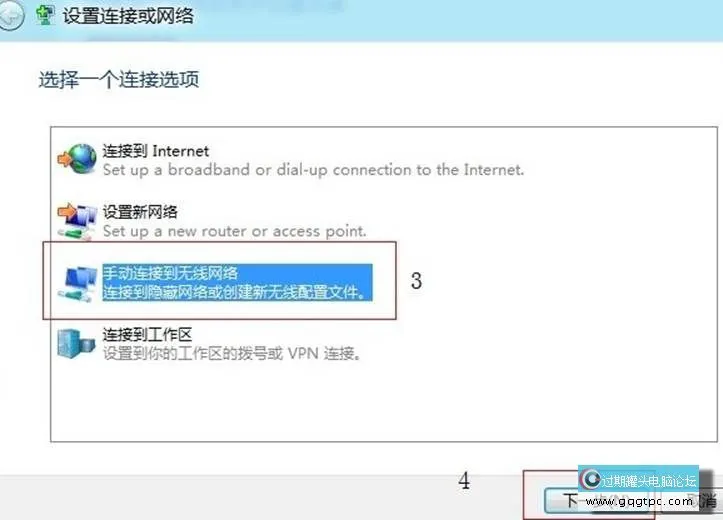Click the globe icon for 连接到 Internet
This screenshot has width=723, height=520.
[77, 159]
